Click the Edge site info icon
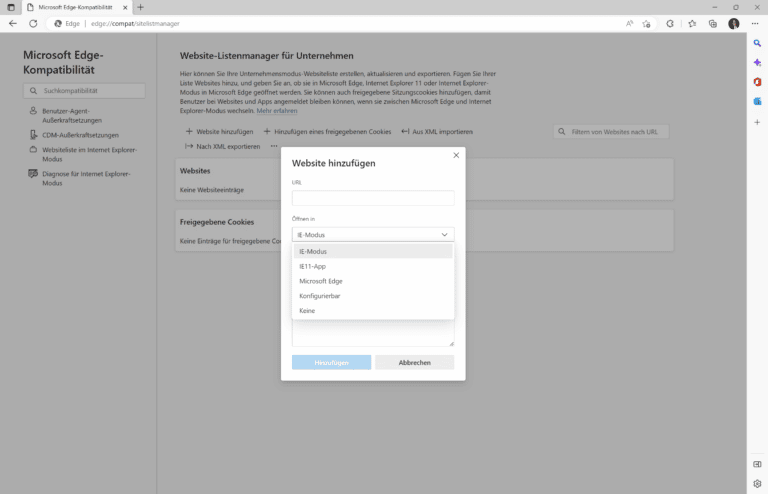 click(67, 24)
